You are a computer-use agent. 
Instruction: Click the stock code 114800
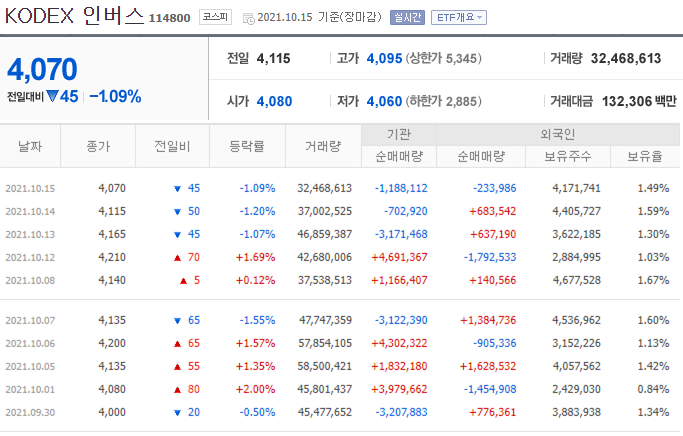click(x=169, y=18)
